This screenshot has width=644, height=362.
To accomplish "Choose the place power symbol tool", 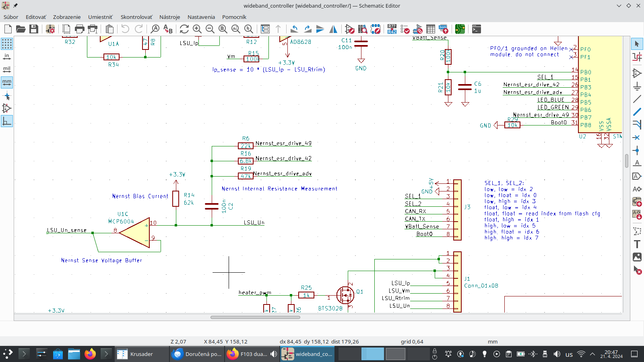I will tap(637, 86).
